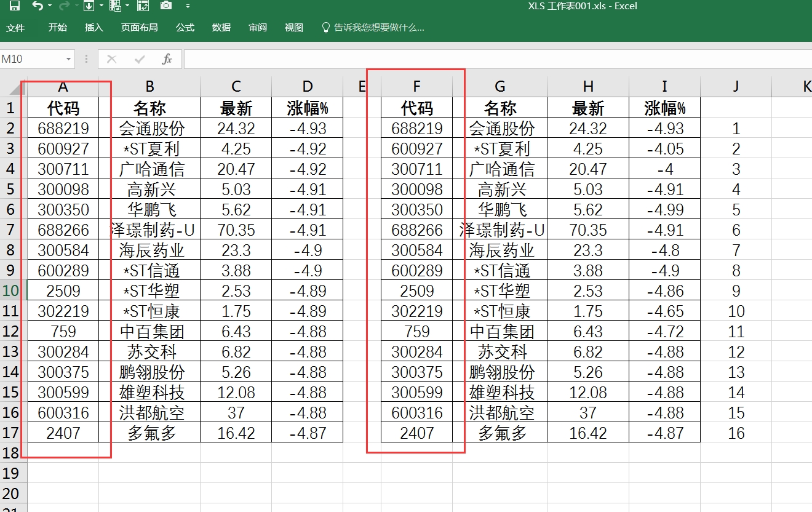Switch to the 开始 ribbon tab
The width and height of the screenshot is (812, 512).
point(58,28)
